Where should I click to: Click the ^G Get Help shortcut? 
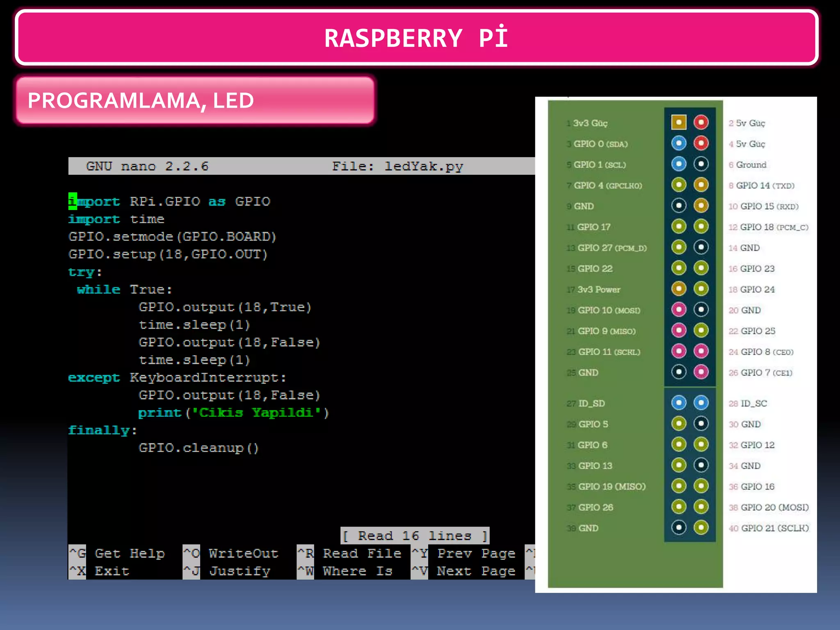click(x=117, y=553)
